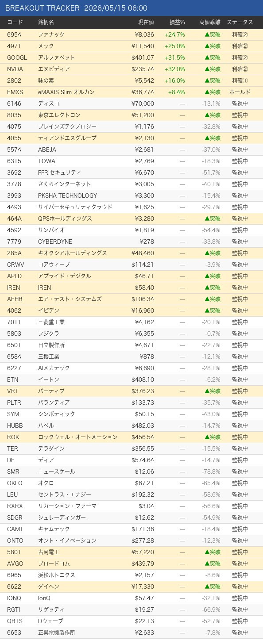The height and width of the screenshot is (644, 263).
Task: Click IonQ stock name
Action: pyautogui.click(x=44, y=598)
